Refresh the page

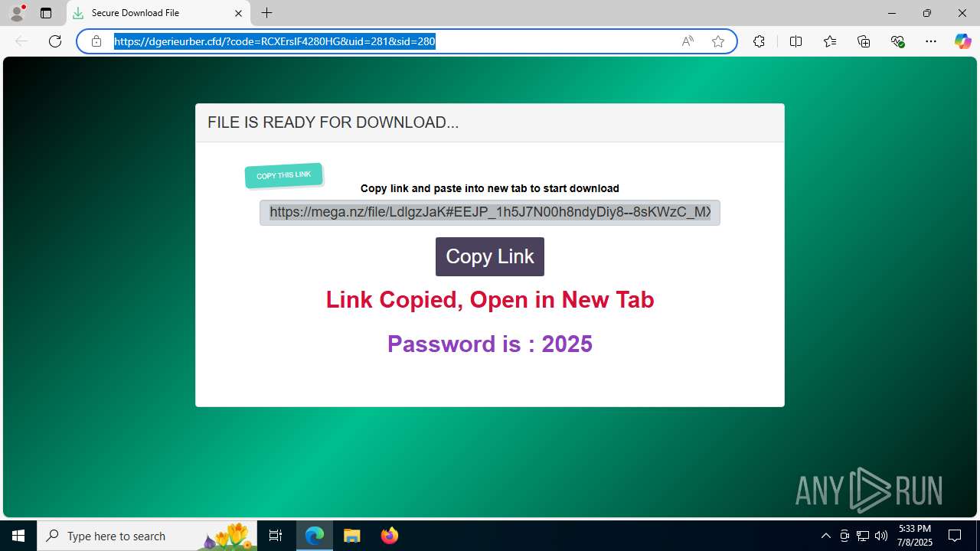point(55,41)
